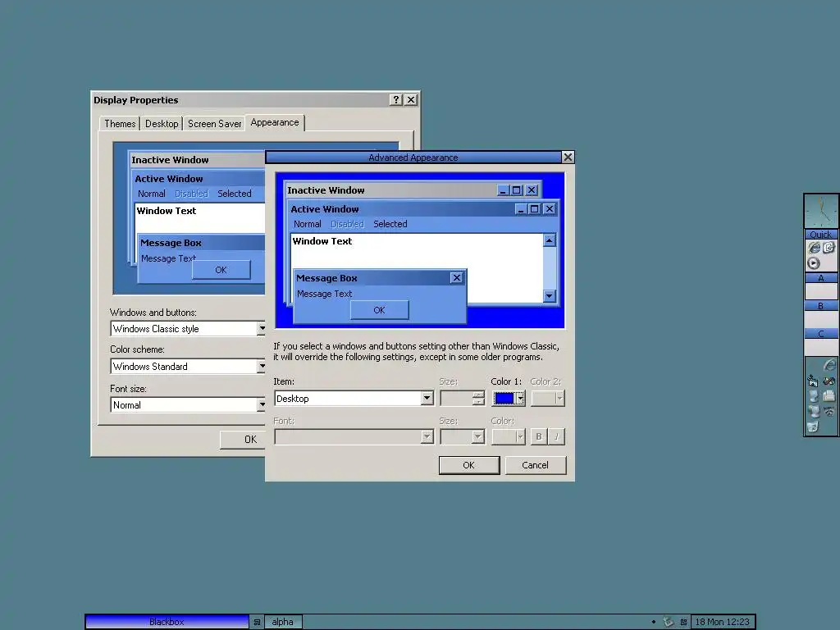Open Internet Explorer icon under Quick
Viewport: 840px width, 630px height.
click(814, 248)
